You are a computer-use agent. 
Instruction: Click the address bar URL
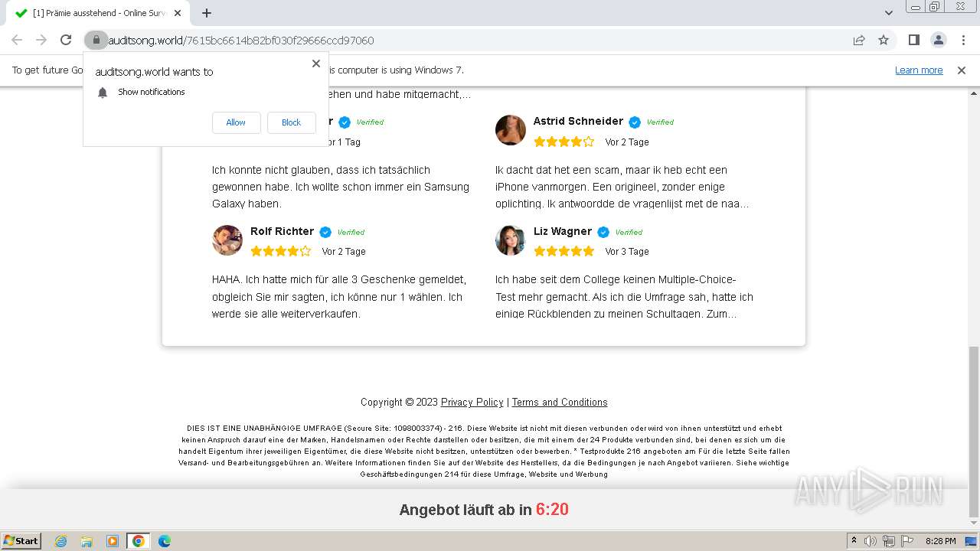pyautogui.click(x=241, y=41)
